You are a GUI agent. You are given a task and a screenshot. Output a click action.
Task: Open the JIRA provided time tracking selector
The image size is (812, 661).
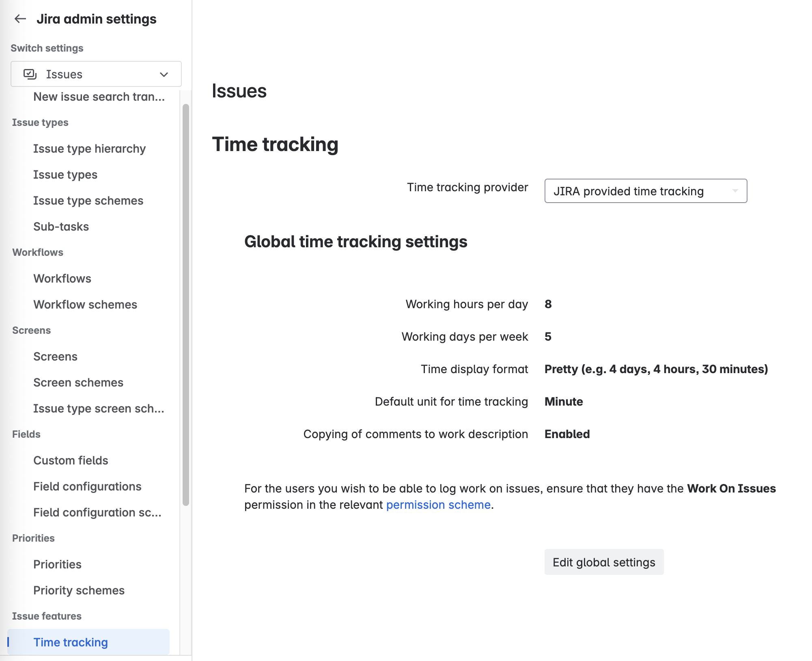pyautogui.click(x=645, y=191)
